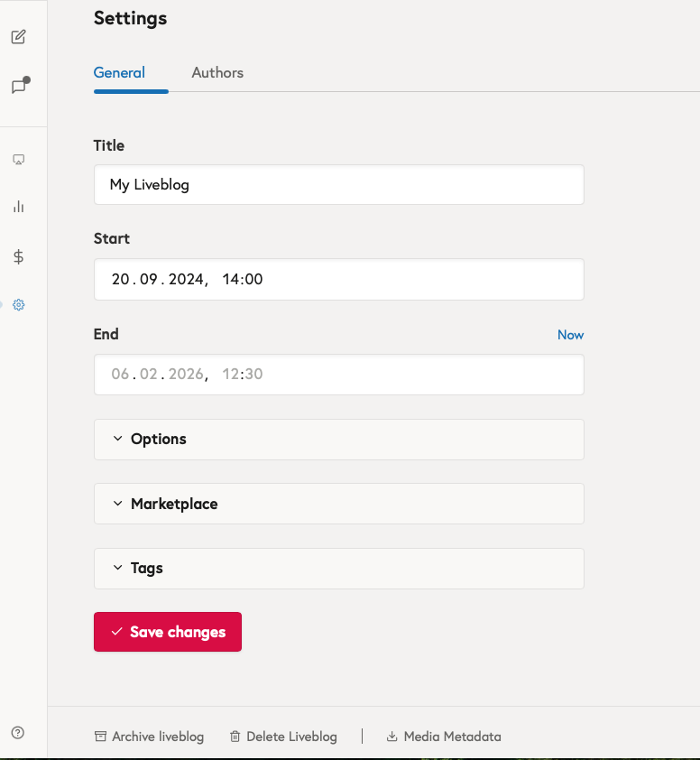This screenshot has height=760, width=700.
Task: Expand the Tags section
Action: (147, 568)
